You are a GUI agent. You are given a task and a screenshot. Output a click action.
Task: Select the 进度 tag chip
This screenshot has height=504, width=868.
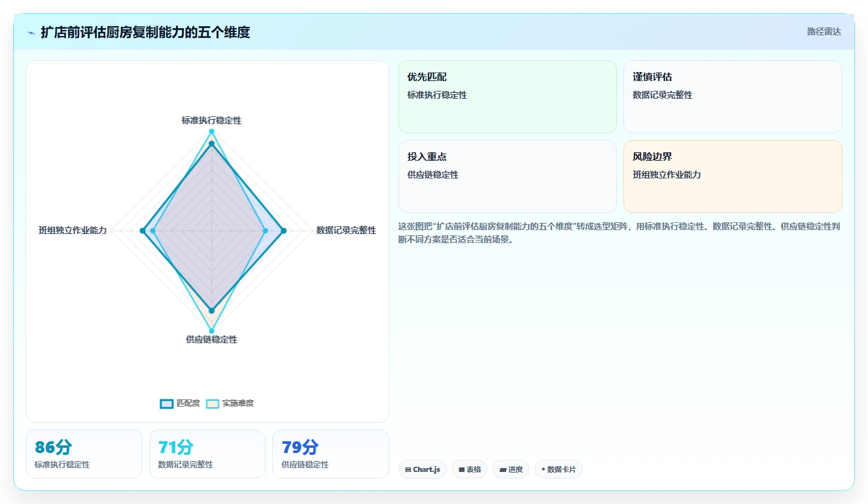511,469
